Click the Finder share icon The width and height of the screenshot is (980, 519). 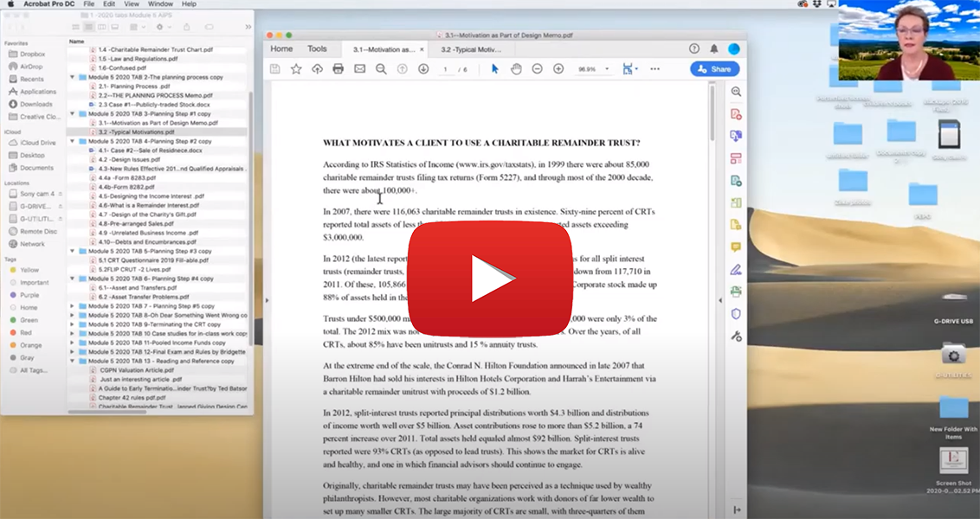186,27
